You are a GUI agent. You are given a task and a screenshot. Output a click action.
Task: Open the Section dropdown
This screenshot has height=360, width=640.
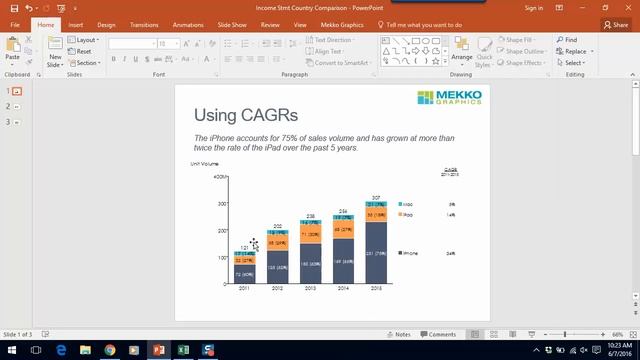tap(84, 63)
